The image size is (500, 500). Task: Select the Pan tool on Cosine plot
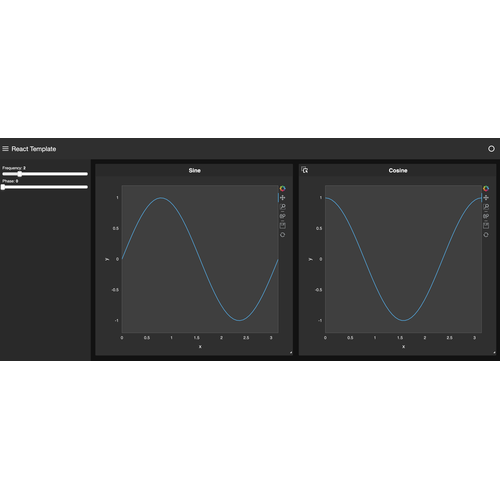pos(486,198)
